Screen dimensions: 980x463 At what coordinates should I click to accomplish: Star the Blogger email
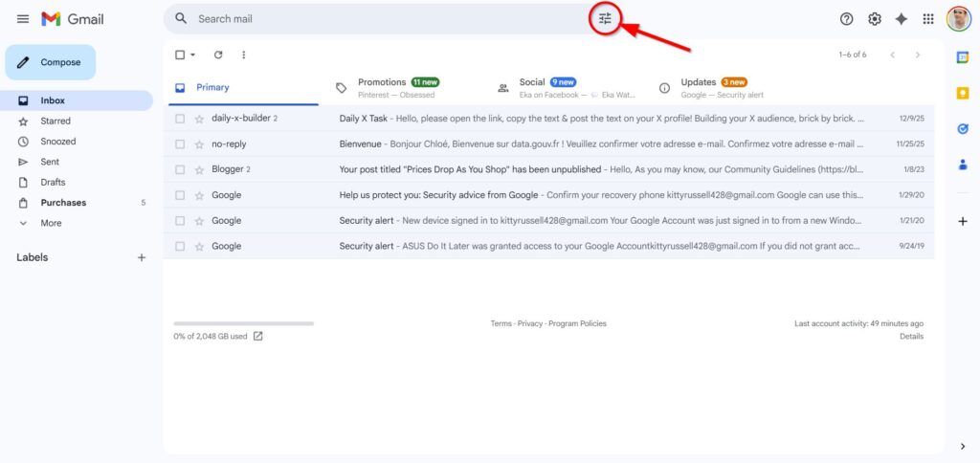pos(199,170)
